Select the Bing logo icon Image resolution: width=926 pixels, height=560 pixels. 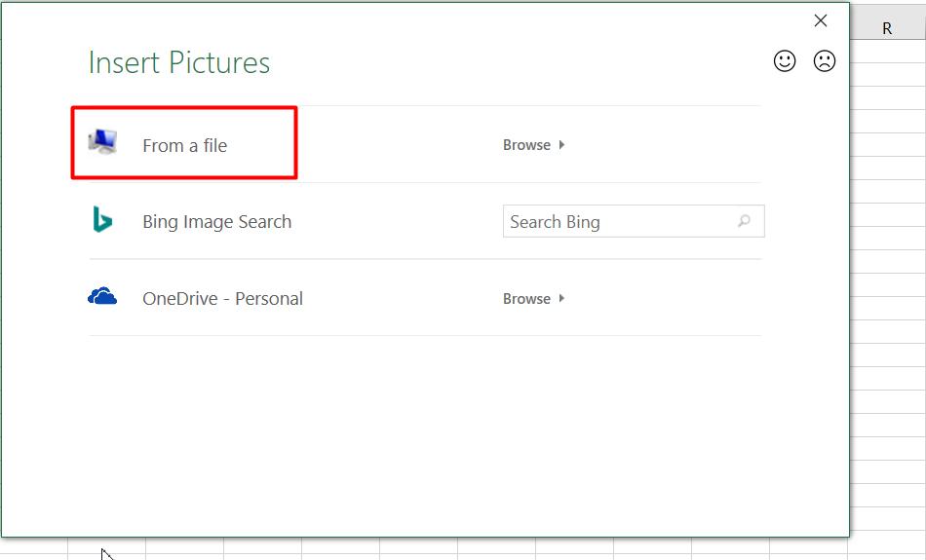[102, 219]
